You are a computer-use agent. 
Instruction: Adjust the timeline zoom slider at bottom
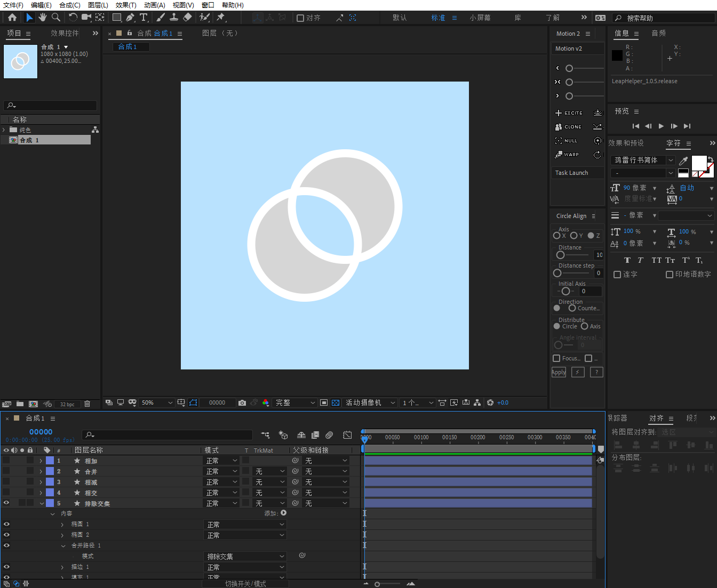click(377, 584)
